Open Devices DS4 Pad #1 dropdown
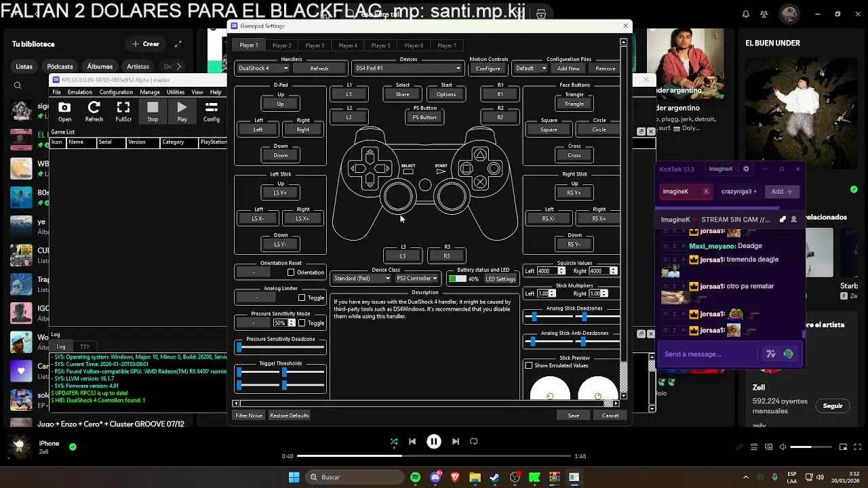 coord(408,68)
